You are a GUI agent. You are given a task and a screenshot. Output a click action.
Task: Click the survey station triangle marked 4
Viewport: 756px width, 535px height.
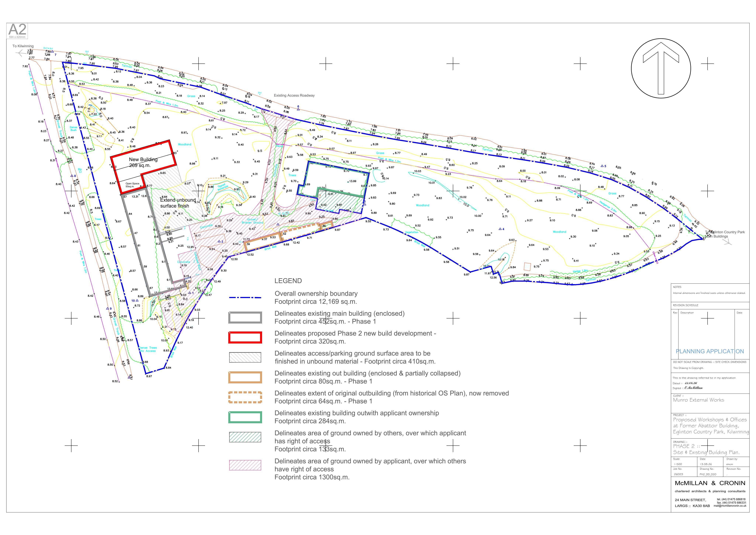point(500,229)
